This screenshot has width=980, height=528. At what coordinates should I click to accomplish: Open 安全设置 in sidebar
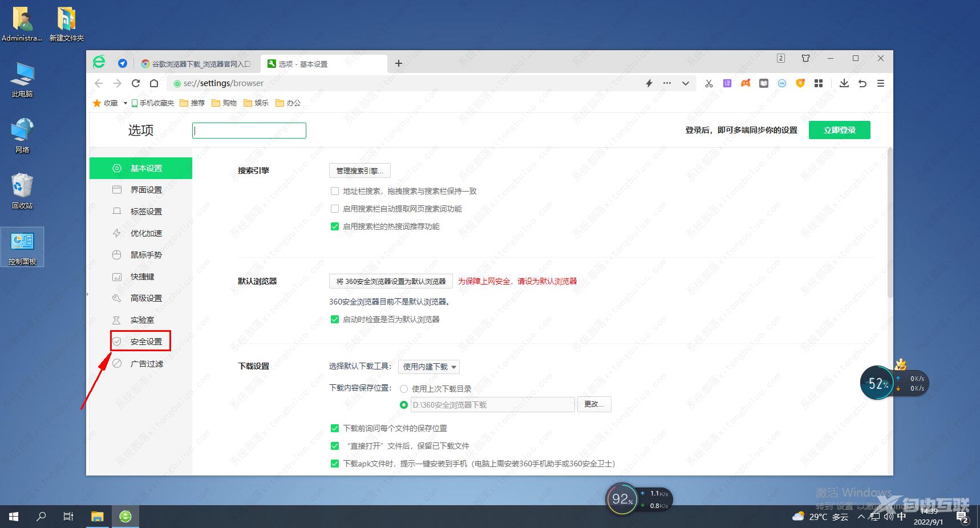(141, 342)
